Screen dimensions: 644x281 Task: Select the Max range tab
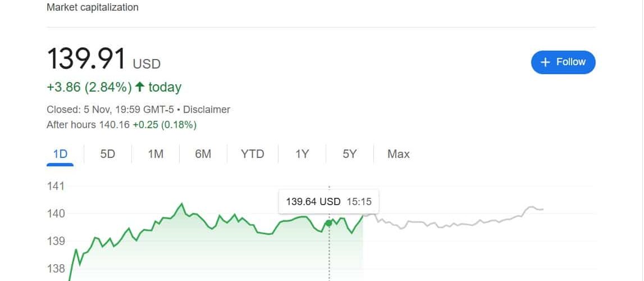(x=398, y=154)
